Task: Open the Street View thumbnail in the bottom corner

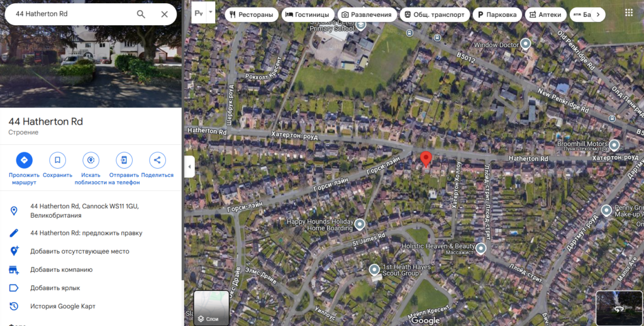Action: tap(619, 308)
